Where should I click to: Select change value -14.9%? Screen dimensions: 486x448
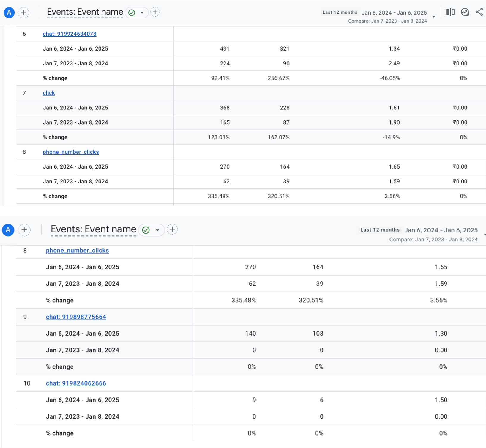point(391,137)
